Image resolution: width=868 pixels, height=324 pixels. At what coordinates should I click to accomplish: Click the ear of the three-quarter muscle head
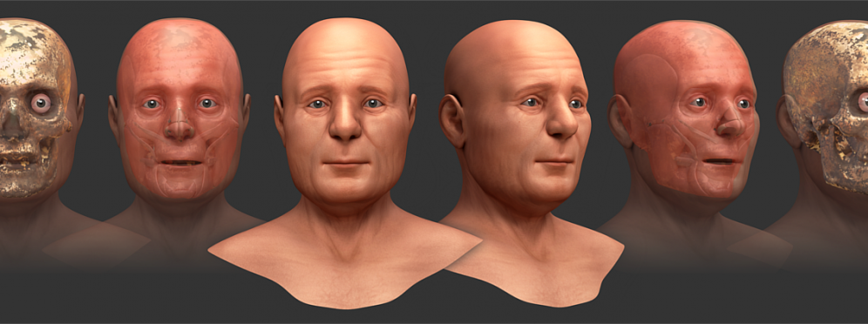(x=620, y=120)
